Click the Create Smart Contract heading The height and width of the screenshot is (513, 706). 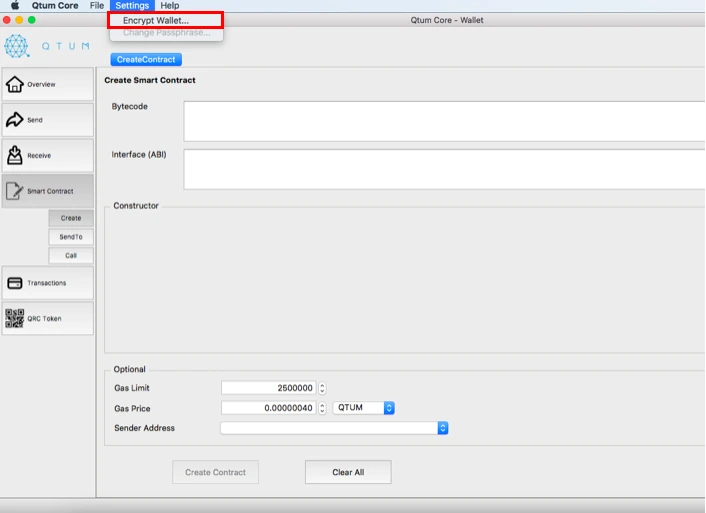(150, 80)
